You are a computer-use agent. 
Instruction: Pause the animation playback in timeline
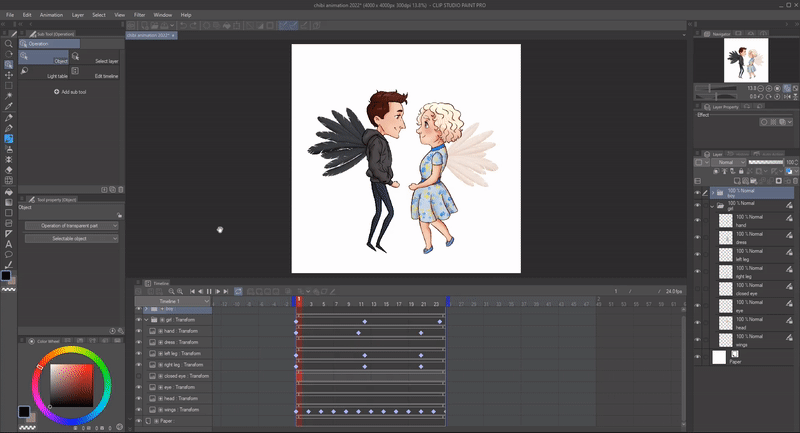point(210,291)
